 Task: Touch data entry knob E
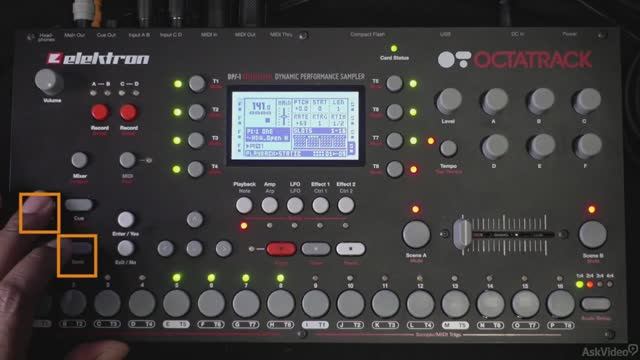coord(541,146)
